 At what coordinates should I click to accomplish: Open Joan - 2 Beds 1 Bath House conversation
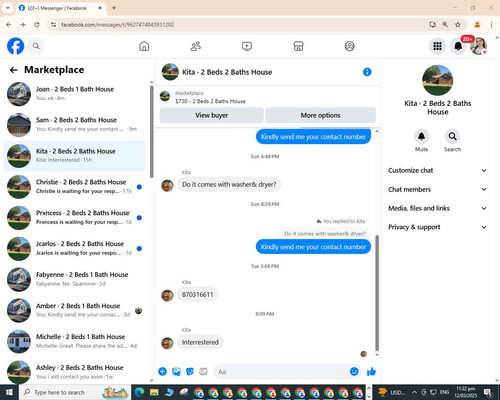75,94
